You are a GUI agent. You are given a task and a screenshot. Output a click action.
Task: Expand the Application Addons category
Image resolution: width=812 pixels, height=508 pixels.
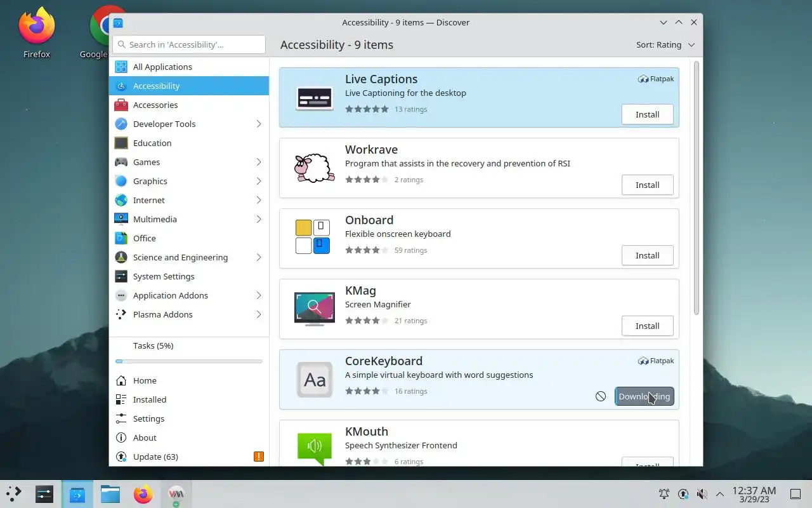click(x=259, y=295)
